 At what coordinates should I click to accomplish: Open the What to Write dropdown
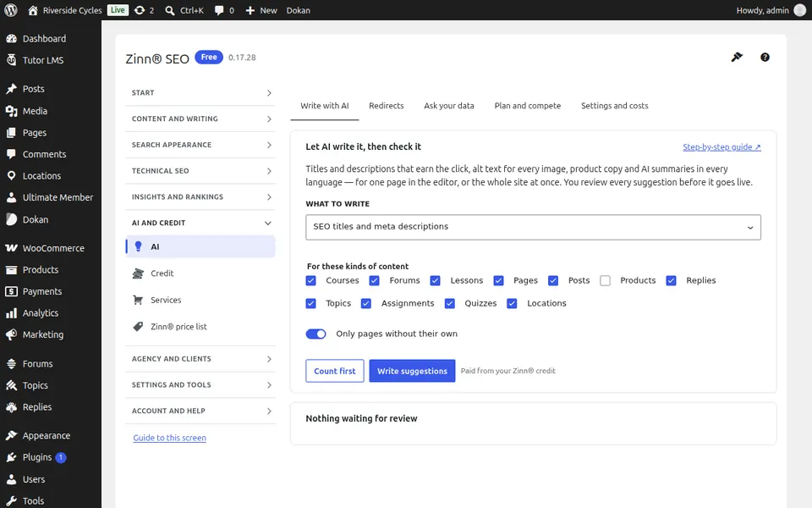533,227
